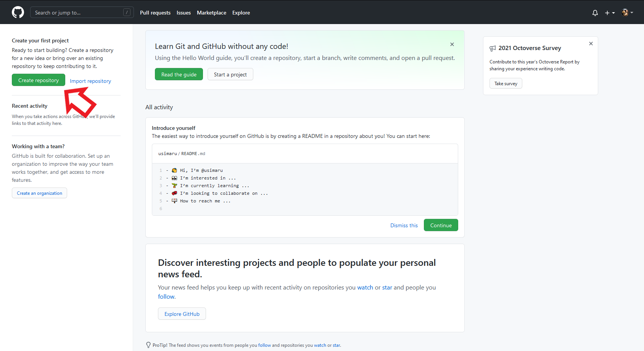
Task: Click the eyes emoji on line 2
Action: pyautogui.click(x=174, y=178)
